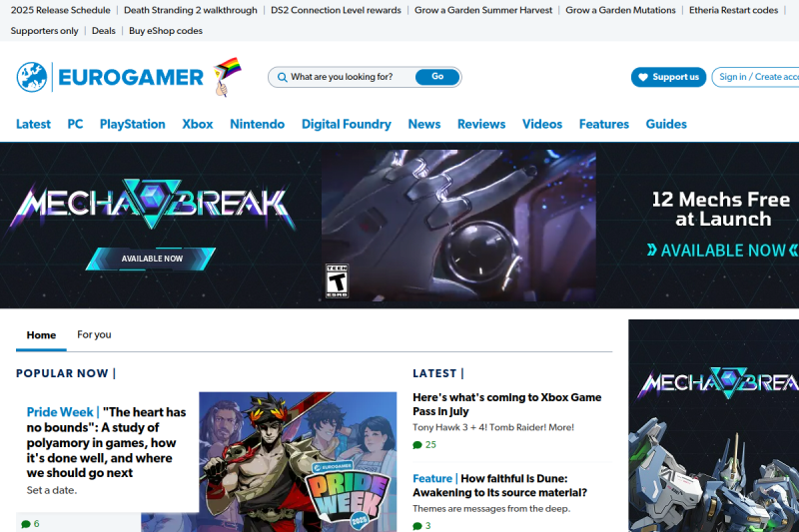Open comments bubble showing 6
This screenshot has height=532, width=799.
(30, 524)
